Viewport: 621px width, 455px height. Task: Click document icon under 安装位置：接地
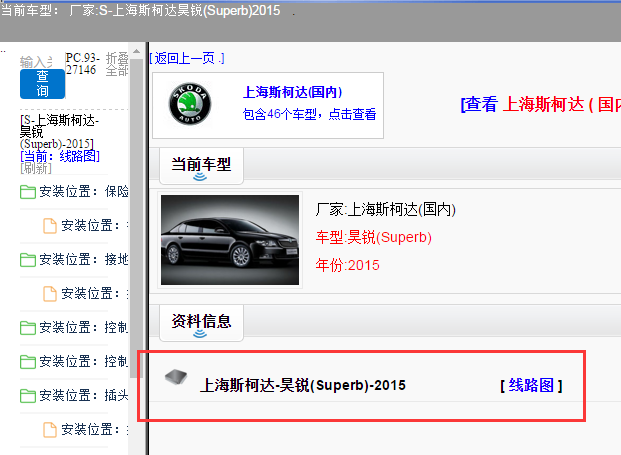pyautogui.click(x=50, y=294)
